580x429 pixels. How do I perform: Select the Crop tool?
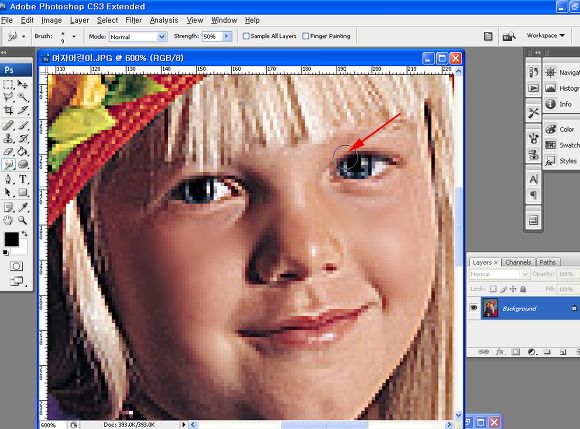click(8, 110)
